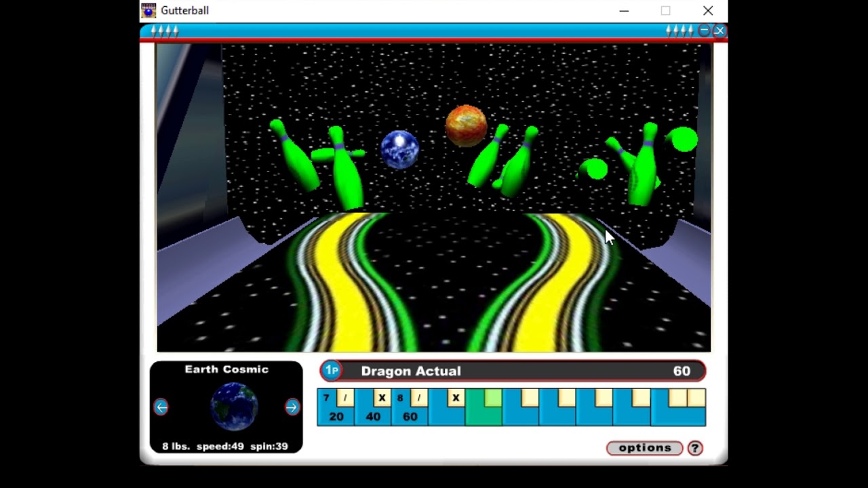Click the 8 lbs. weight label

click(x=176, y=446)
